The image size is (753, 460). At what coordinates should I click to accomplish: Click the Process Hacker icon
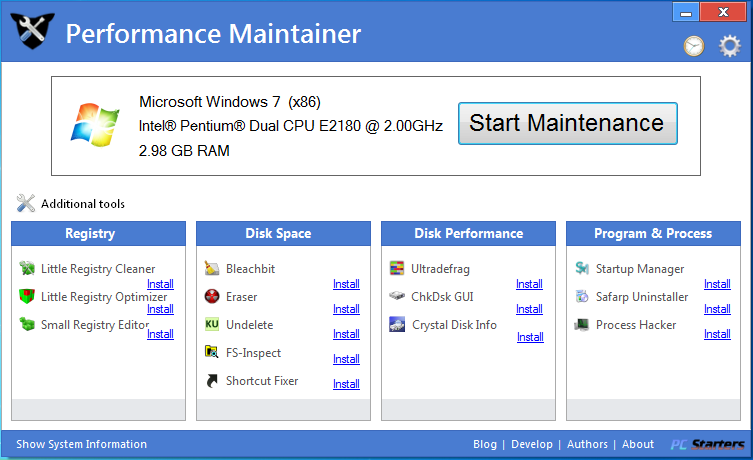[x=582, y=325]
